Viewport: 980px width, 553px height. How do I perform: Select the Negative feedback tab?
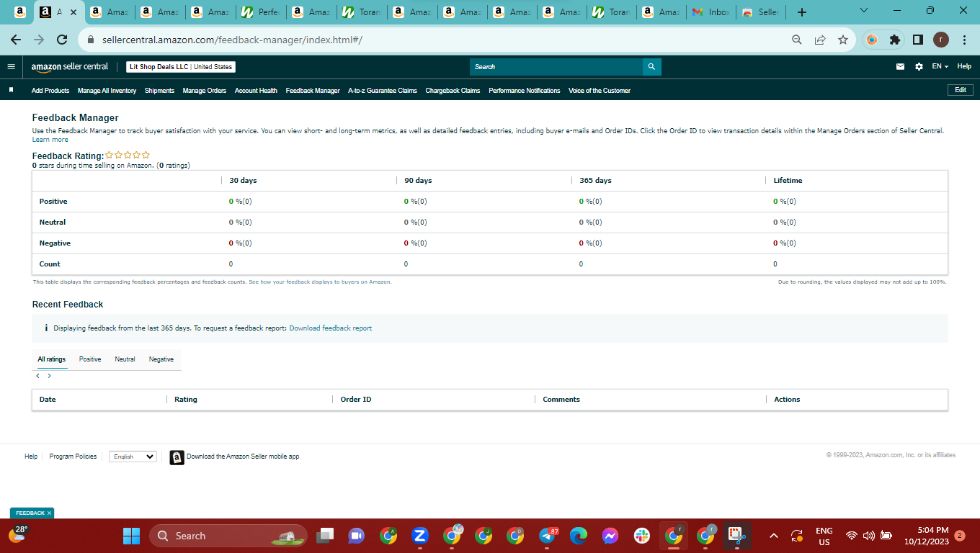161,359
